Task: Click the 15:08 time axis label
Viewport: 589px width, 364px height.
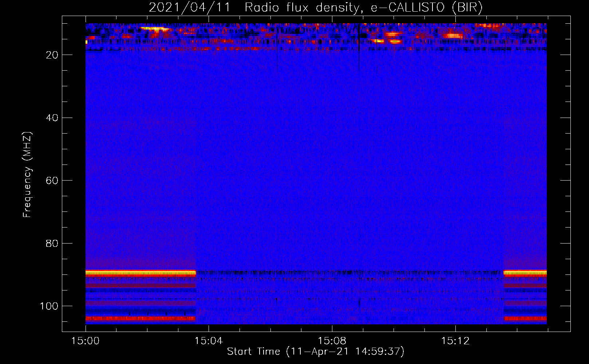Action: coord(332,341)
